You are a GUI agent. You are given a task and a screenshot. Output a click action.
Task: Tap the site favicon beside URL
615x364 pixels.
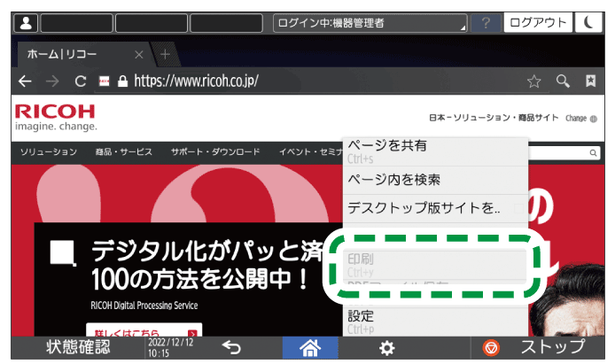[104, 81]
